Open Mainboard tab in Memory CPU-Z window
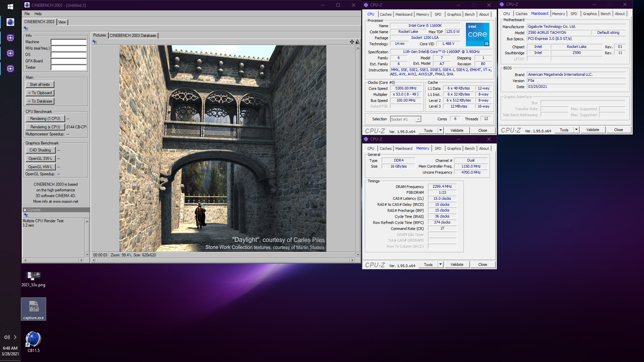644x362 pixels. (404, 148)
